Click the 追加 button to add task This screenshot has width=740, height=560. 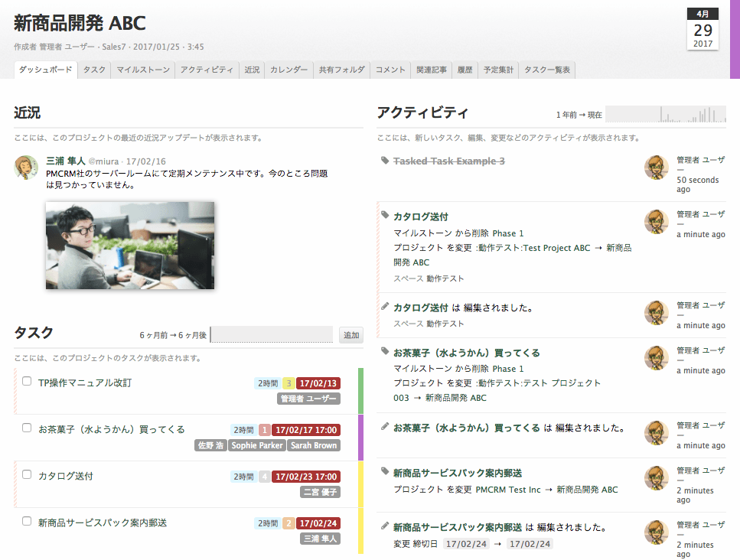pos(351,335)
